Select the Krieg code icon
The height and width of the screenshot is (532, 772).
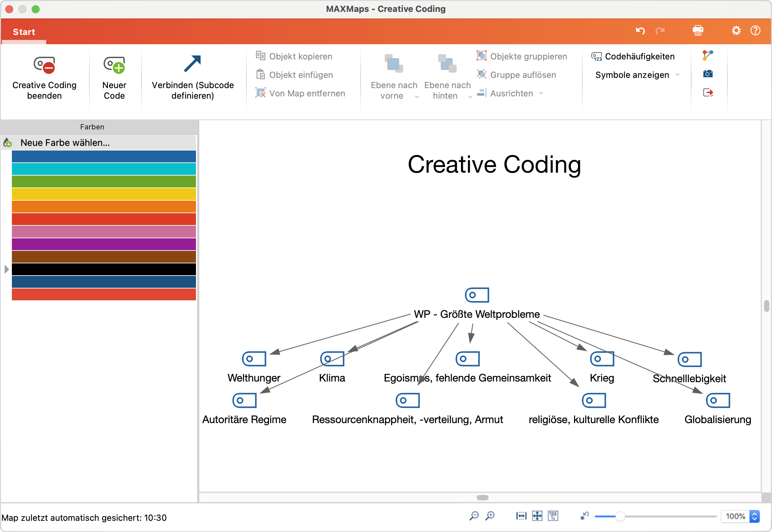(602, 359)
